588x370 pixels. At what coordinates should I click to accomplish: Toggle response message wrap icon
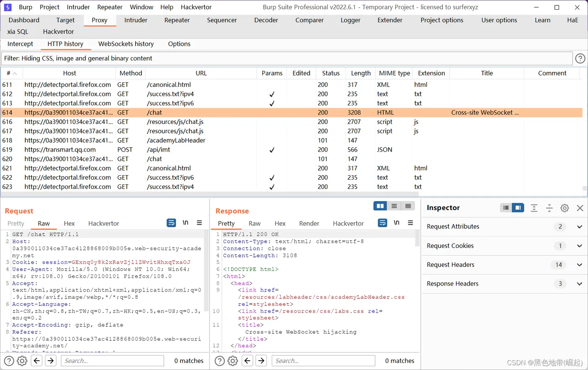[x=382, y=223]
